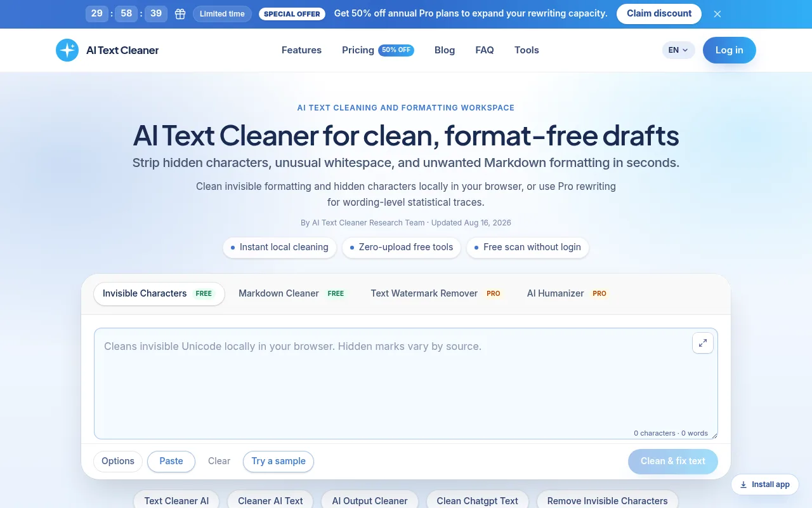Open the Tools menu
This screenshot has height=508, width=812.
(x=527, y=50)
